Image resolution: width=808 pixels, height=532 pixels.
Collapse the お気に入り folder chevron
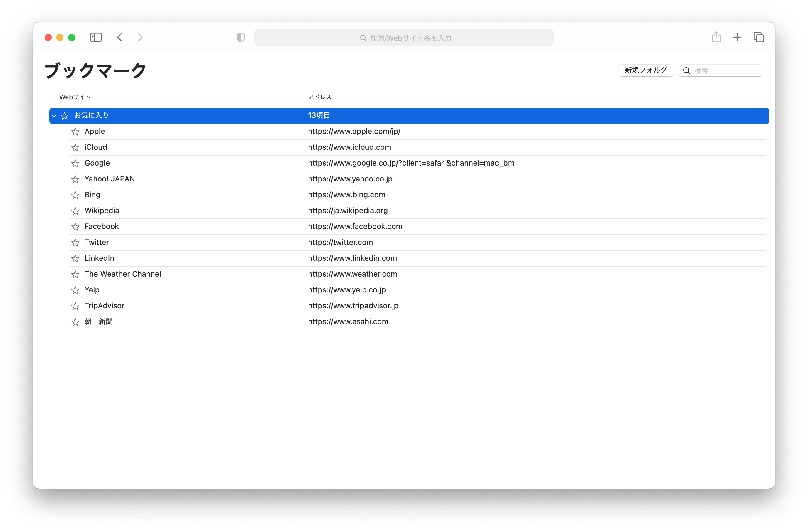[x=54, y=116]
